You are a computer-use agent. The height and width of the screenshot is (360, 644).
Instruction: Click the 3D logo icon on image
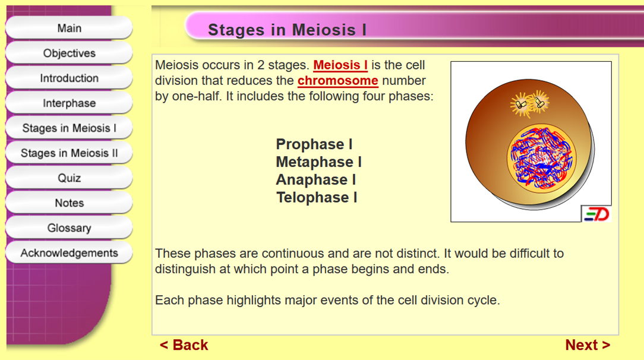coord(596,214)
